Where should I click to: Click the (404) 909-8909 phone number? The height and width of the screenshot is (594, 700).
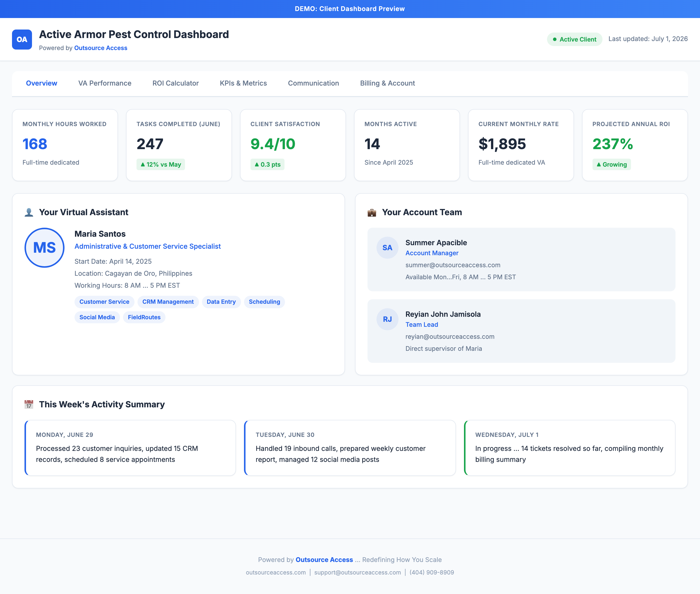[x=431, y=572]
